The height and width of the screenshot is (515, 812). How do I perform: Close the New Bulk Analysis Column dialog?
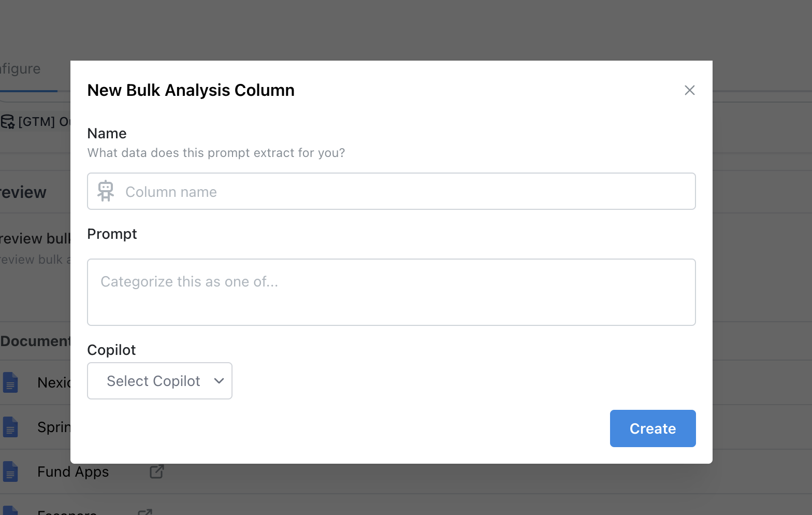point(689,90)
